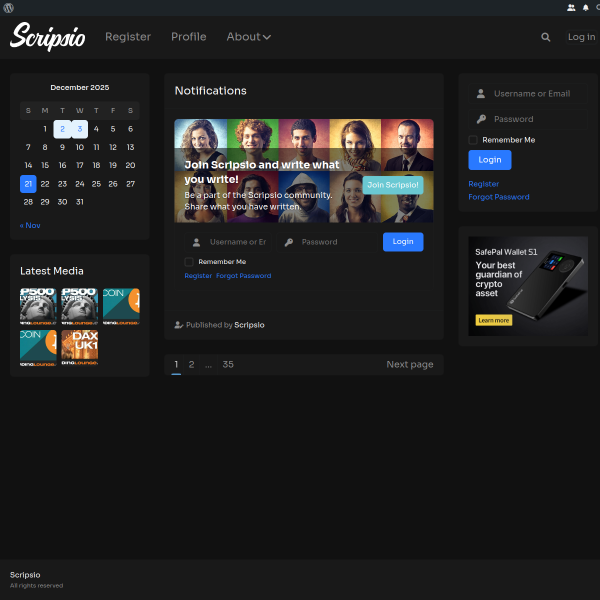Screen dimensions: 600x600
Task: Click the December 2025 calendar caption
Action: [80, 88]
